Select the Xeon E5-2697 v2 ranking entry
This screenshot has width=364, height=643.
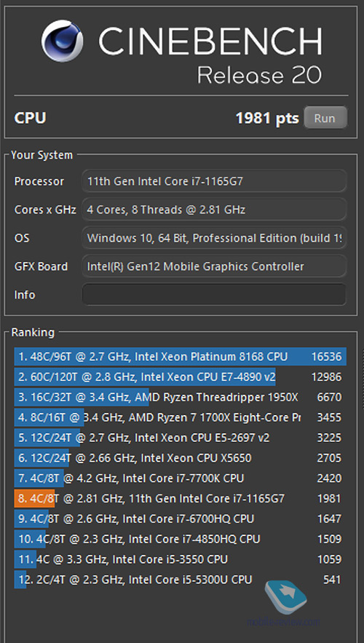181,438
